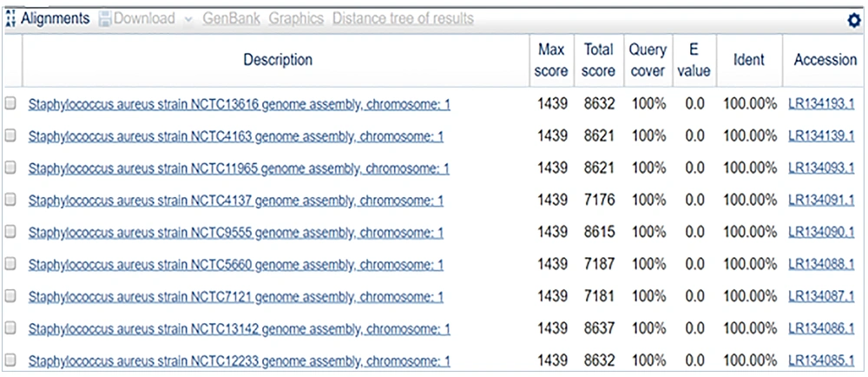The width and height of the screenshot is (868, 377).
Task: Open Staphylococcus aureus strain NCTC4163 alignment
Action: pyautogui.click(x=235, y=136)
